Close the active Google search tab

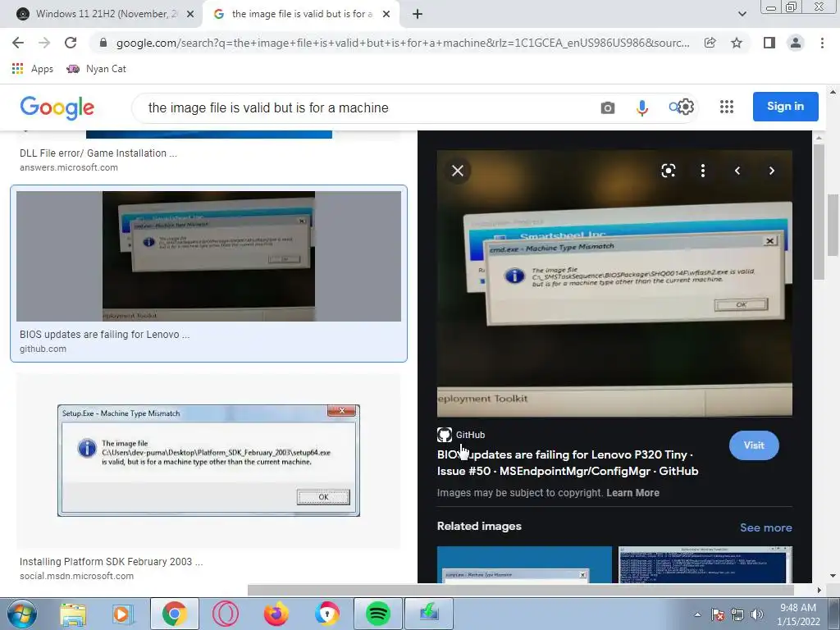386,15
